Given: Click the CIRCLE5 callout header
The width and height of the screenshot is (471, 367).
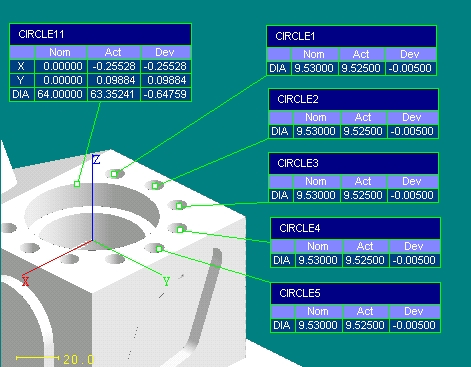Looking at the screenshot, I should (x=355, y=293).
